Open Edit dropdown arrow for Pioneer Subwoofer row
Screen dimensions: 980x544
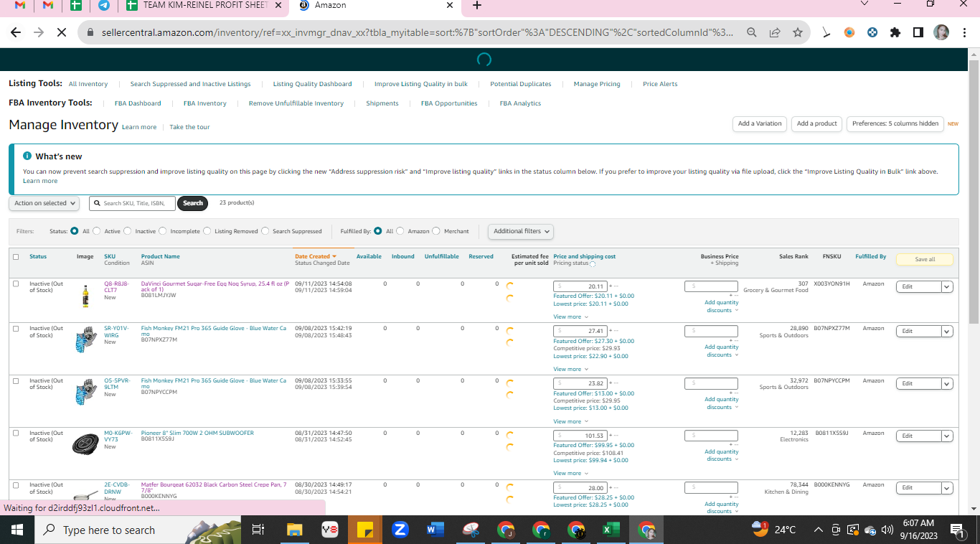947,436
